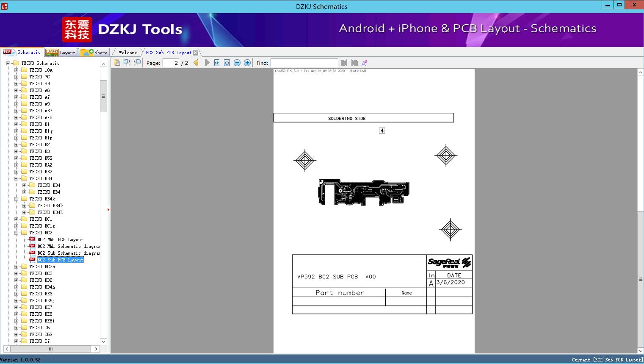This screenshot has height=364, width=644.
Task: Collapse the TECNO Schematic root node
Action: (x=8, y=63)
